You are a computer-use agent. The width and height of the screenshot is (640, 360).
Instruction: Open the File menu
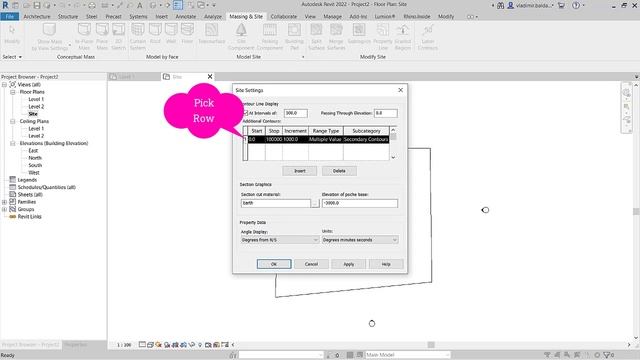[10, 16]
